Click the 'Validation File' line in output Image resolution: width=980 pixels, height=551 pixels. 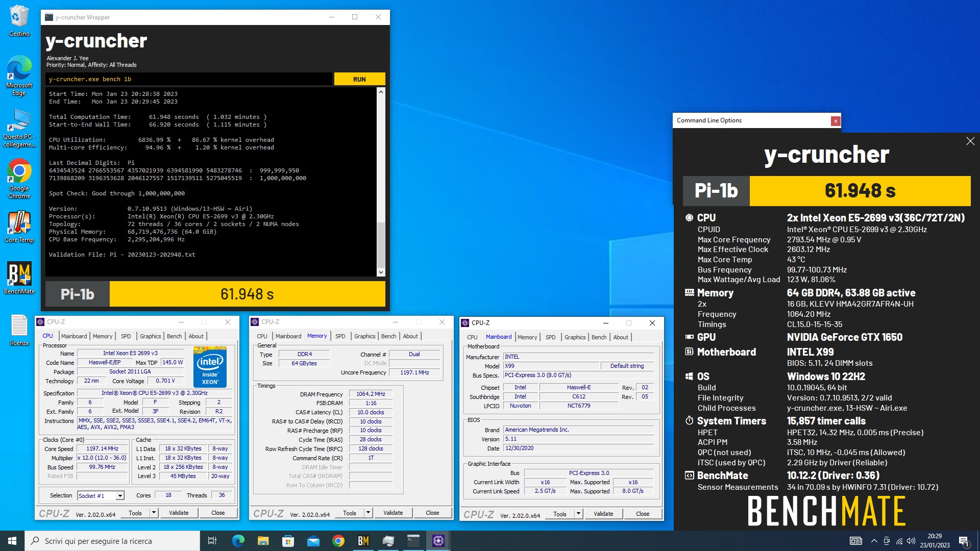122,255
